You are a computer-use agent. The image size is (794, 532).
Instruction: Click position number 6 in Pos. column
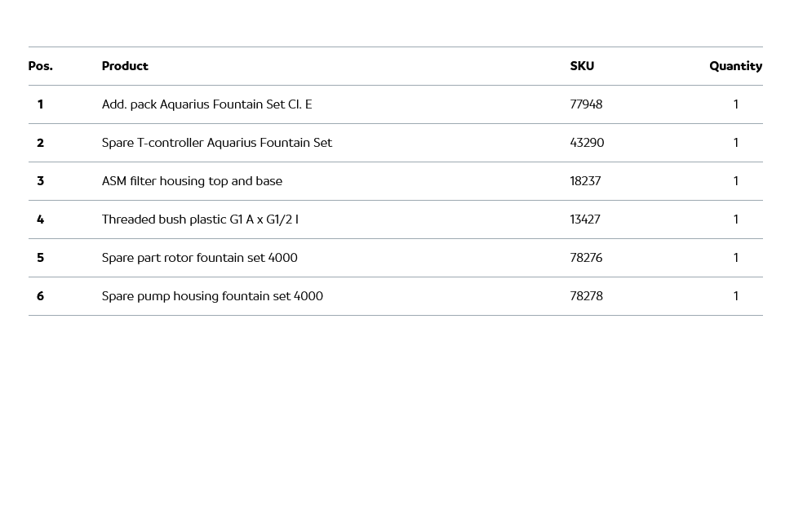click(x=40, y=296)
